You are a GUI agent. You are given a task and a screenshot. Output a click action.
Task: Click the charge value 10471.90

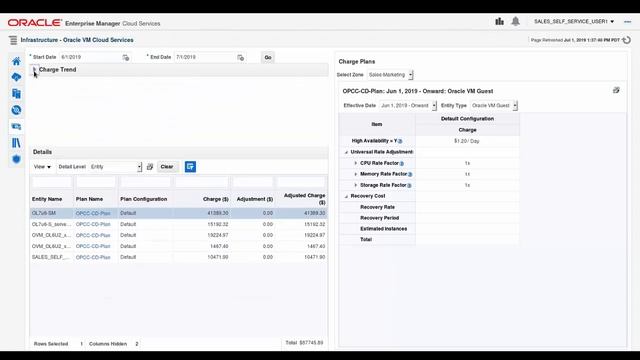pos(218,257)
